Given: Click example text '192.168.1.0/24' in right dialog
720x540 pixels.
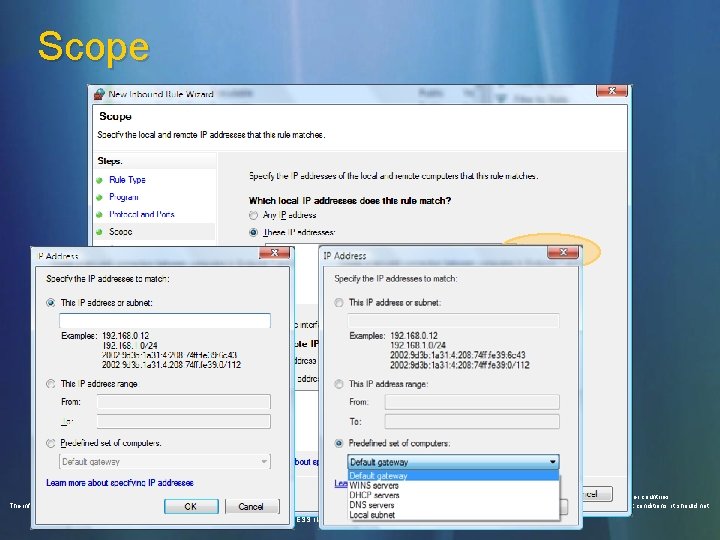Looking at the screenshot, I should click(x=418, y=345).
